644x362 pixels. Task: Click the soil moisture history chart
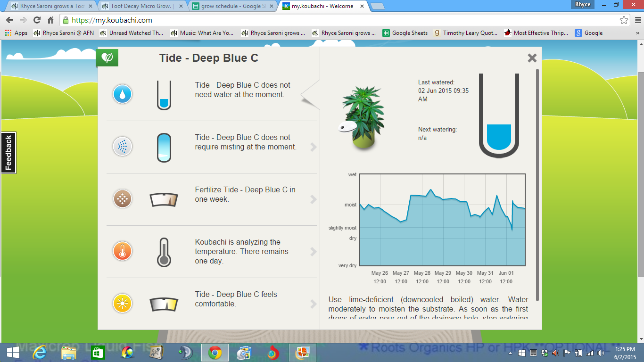click(x=442, y=220)
